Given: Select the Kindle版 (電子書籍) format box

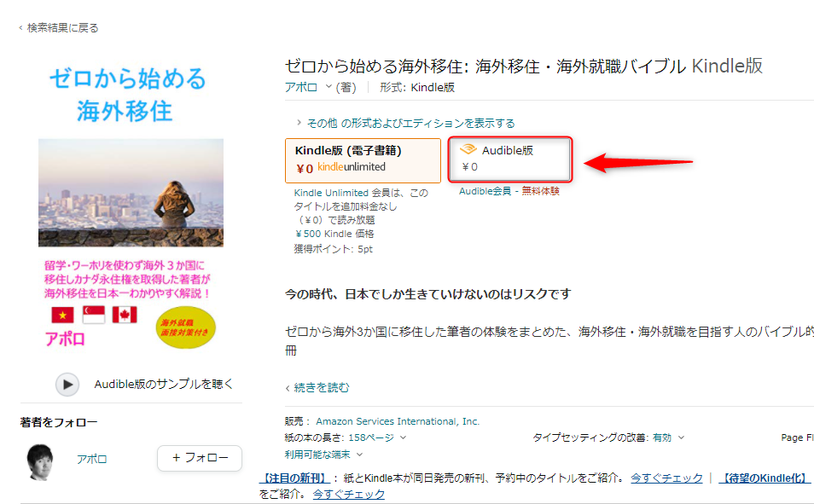Looking at the screenshot, I should click(x=363, y=159).
